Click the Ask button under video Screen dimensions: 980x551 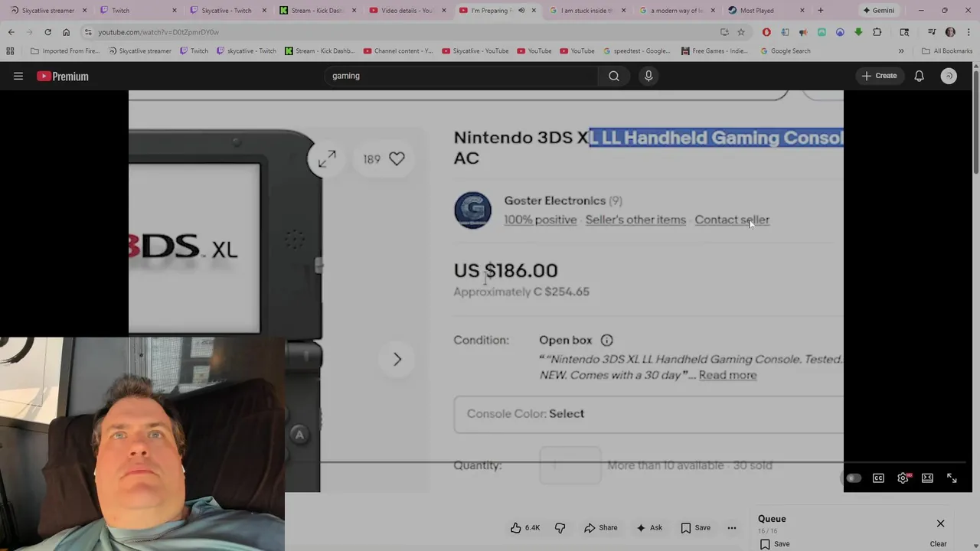click(649, 527)
